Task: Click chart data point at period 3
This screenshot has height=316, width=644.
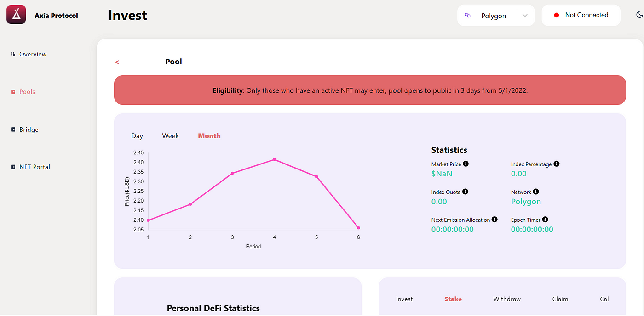Action: (232, 173)
